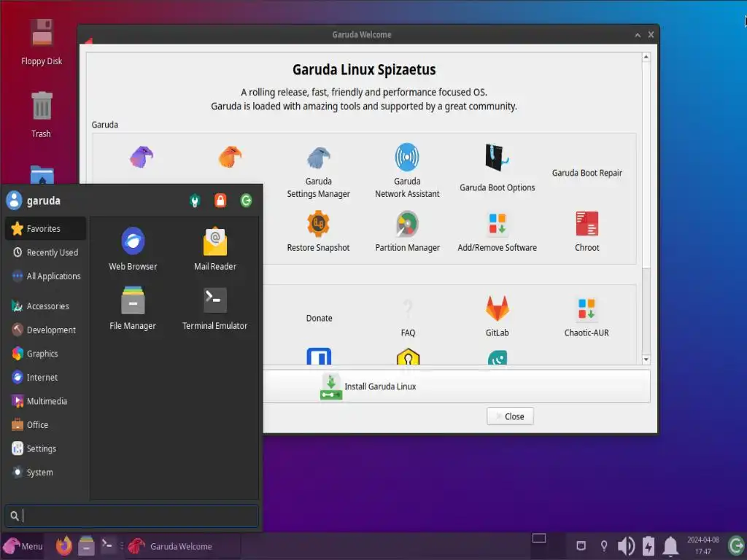
Task: Click the clock showing 17:47
Action: click(x=703, y=545)
